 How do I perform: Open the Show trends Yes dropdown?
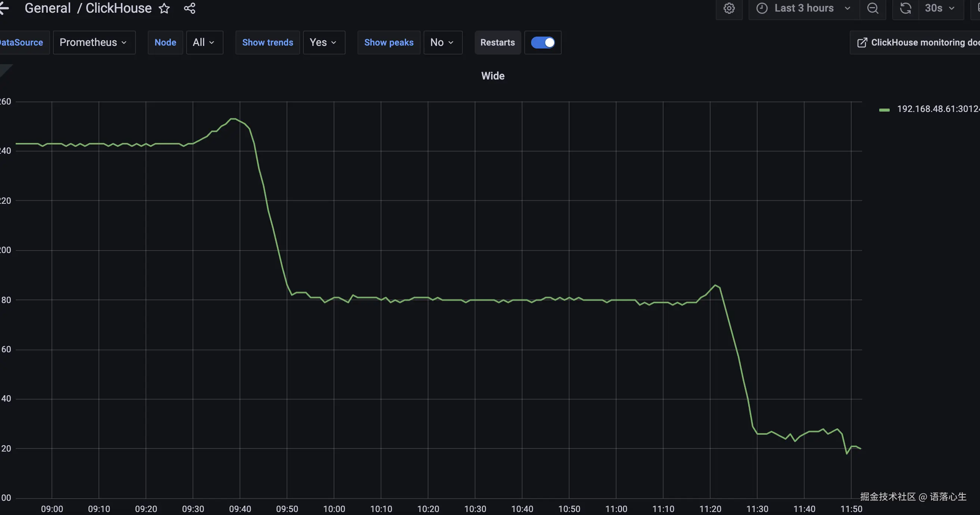[323, 43]
